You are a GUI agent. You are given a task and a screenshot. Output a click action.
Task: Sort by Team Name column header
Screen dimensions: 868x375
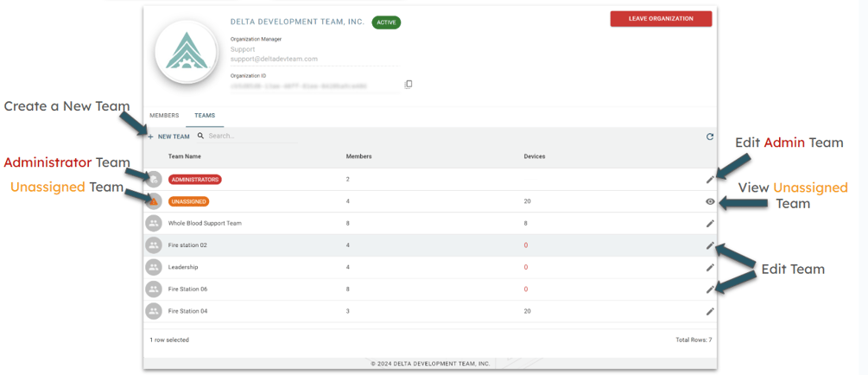pos(183,156)
